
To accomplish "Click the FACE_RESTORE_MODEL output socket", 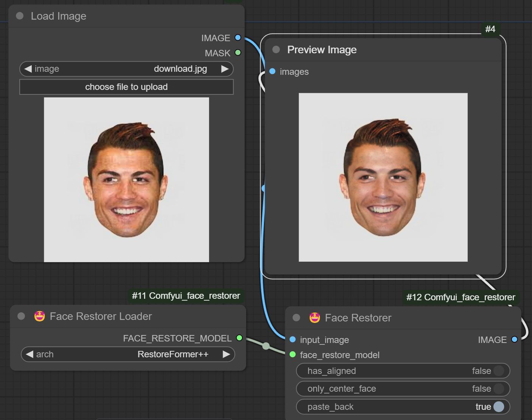I will point(239,338).
